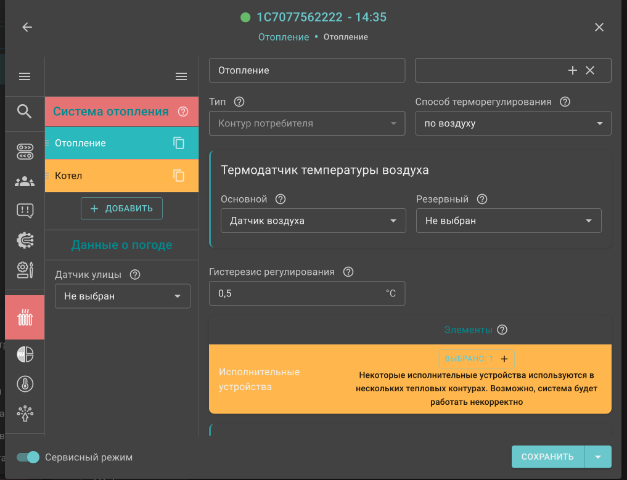Click the Гистерезис регулирования input field
The image size is (627, 480).
[295, 293]
